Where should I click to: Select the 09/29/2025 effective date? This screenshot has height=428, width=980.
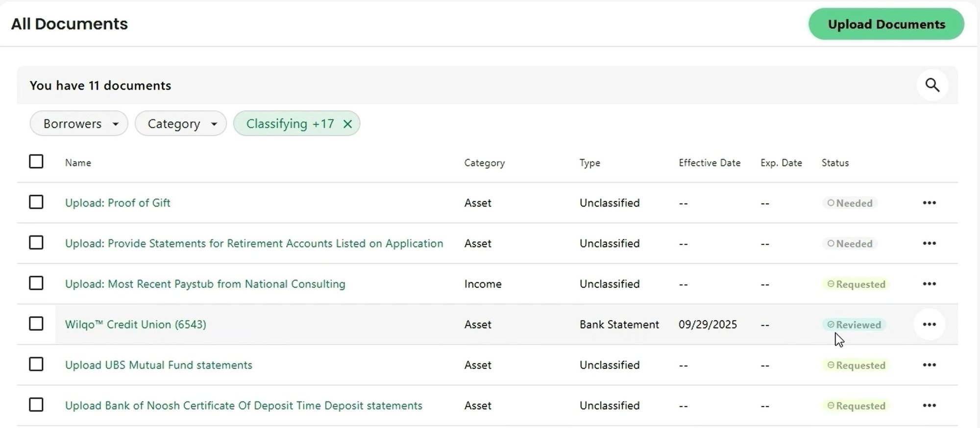708,324
